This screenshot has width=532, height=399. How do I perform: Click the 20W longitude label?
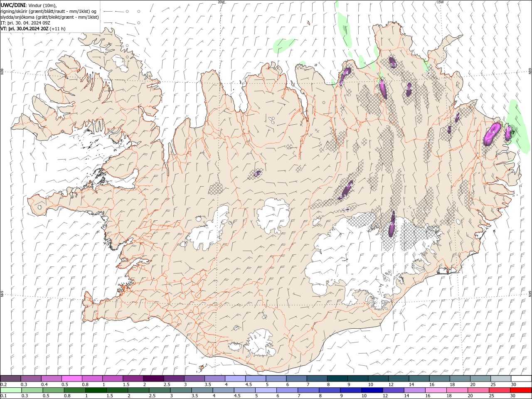tap(221, 2)
